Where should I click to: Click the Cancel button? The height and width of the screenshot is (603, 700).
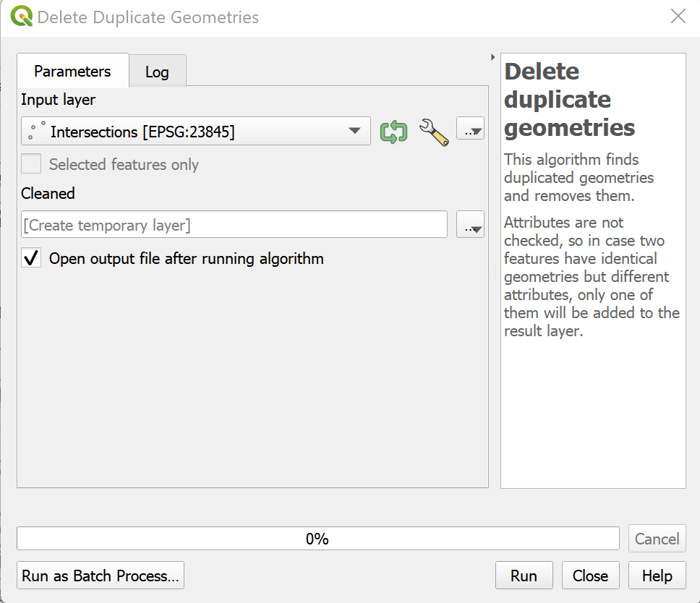pyautogui.click(x=657, y=539)
